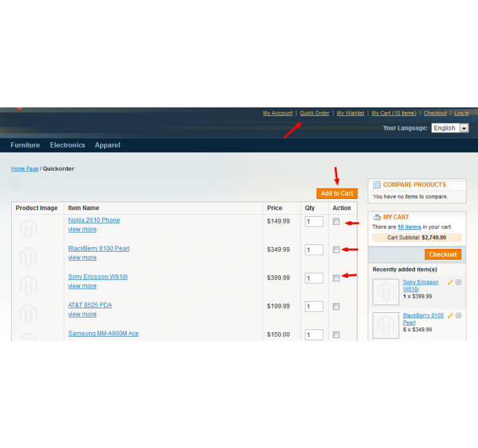The height and width of the screenshot is (448, 478).
Task: Select the AT&T 8525 PDA checkbox
Action: (336, 306)
